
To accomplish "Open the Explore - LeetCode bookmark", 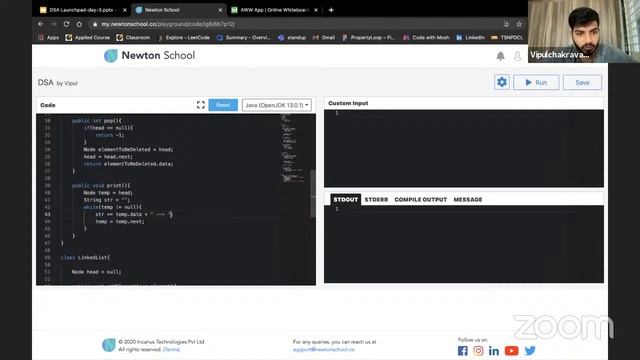I will [184, 38].
